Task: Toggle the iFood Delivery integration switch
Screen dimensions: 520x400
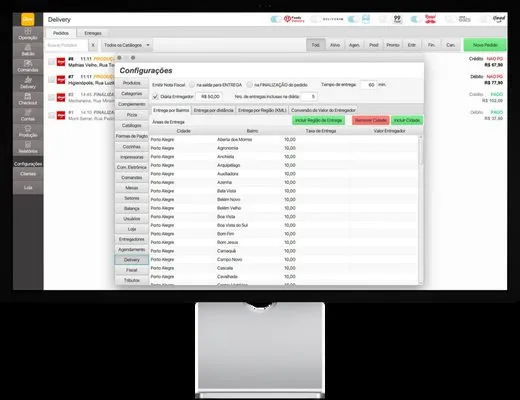Action: (276, 19)
